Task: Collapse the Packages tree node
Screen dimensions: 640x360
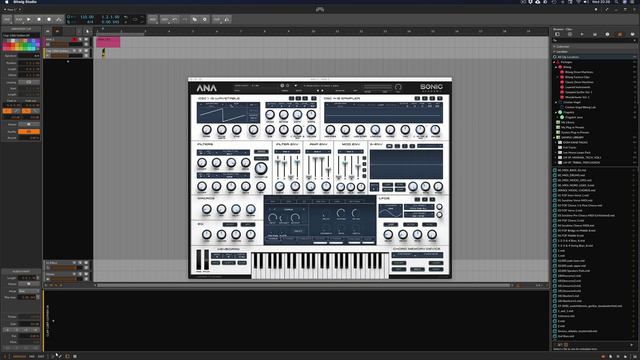Action: point(554,62)
